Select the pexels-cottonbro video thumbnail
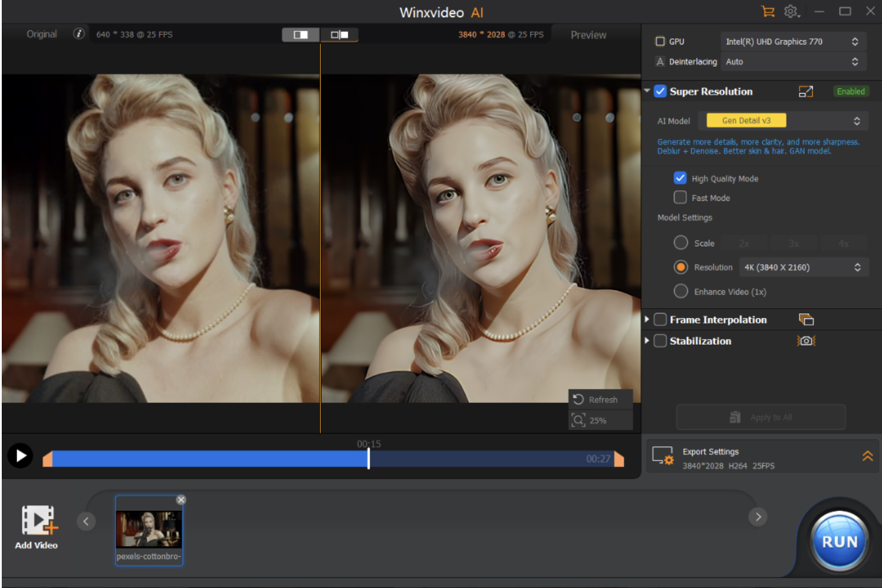Image resolution: width=882 pixels, height=588 pixels. point(149,529)
